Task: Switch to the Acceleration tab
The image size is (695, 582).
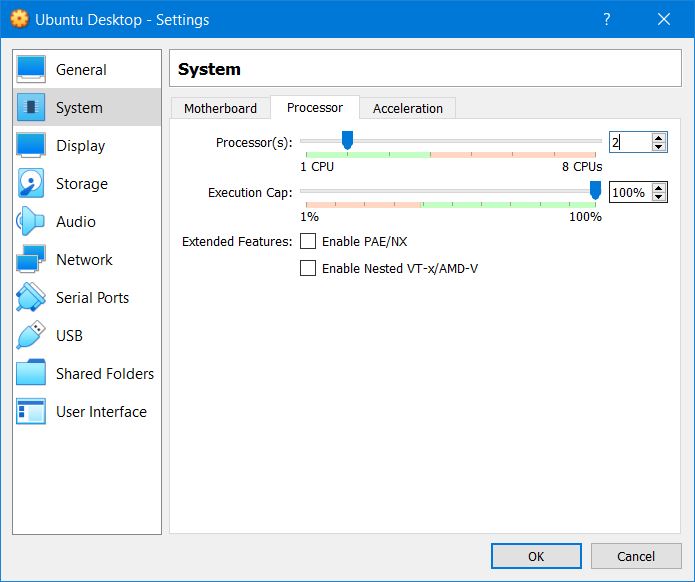Action: (x=408, y=108)
